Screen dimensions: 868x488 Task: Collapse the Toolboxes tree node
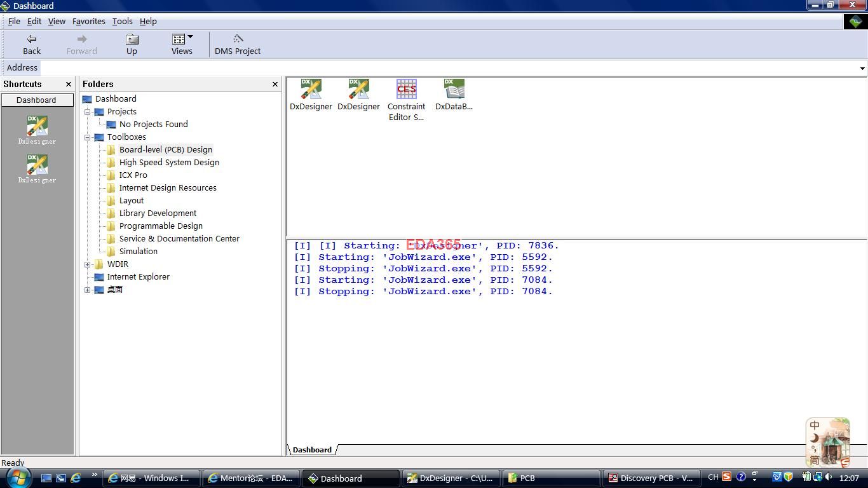pos(88,137)
